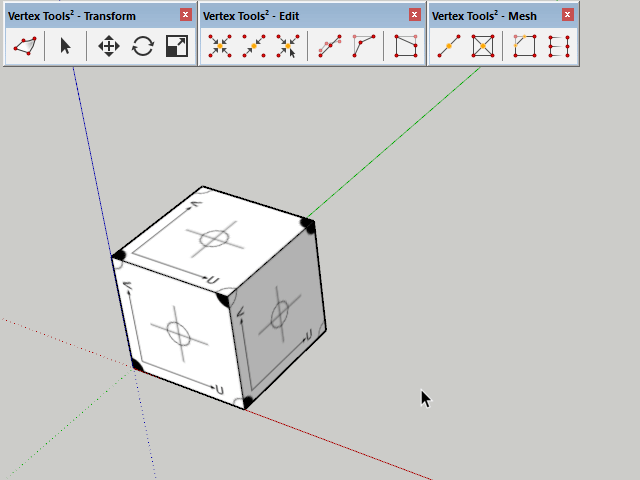Click the rightmost icon in Mesh toolbar
The image size is (640, 480).
click(x=559, y=46)
